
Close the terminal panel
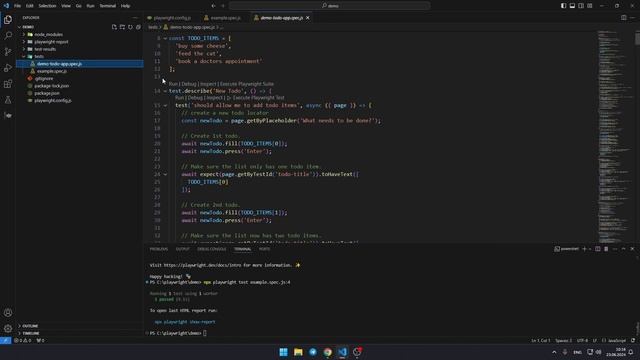coord(632,249)
